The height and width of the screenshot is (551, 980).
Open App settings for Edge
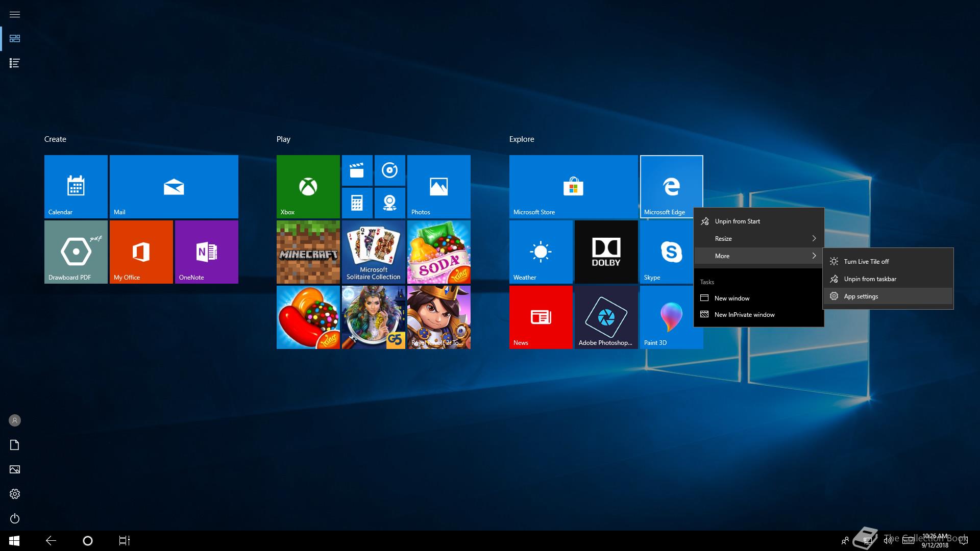[x=888, y=296]
